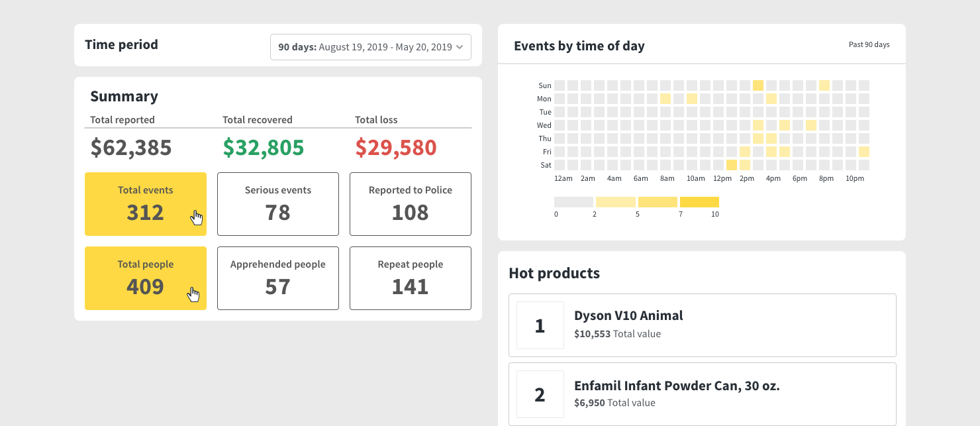Click the Sunday 2pm highlighted heatmap square
The width and height of the screenshot is (980, 426).
(758, 85)
